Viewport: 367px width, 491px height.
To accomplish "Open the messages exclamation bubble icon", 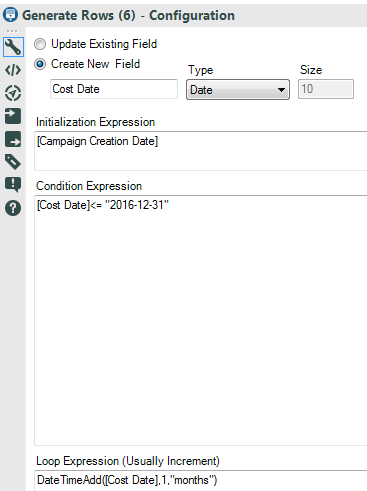I will click(x=13, y=185).
